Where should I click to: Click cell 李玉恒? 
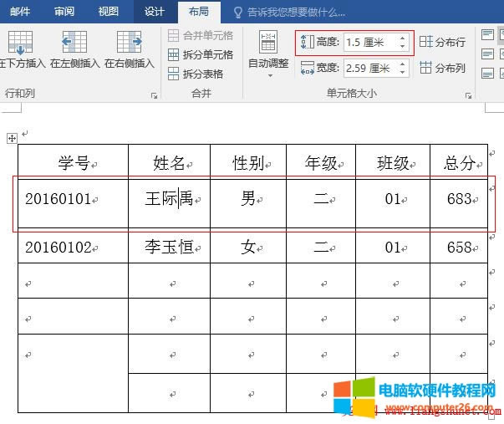[169, 247]
